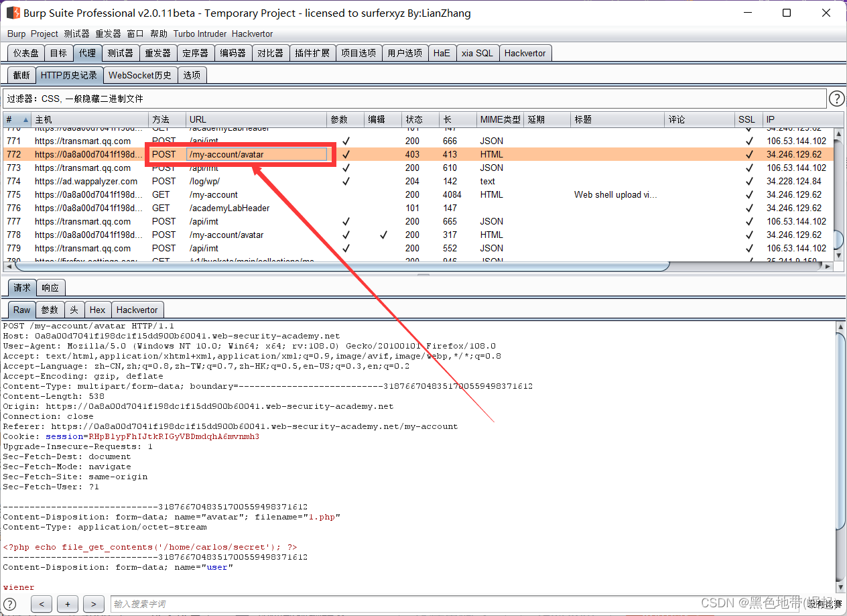
Task: Open the Project menu
Action: [x=44, y=34]
